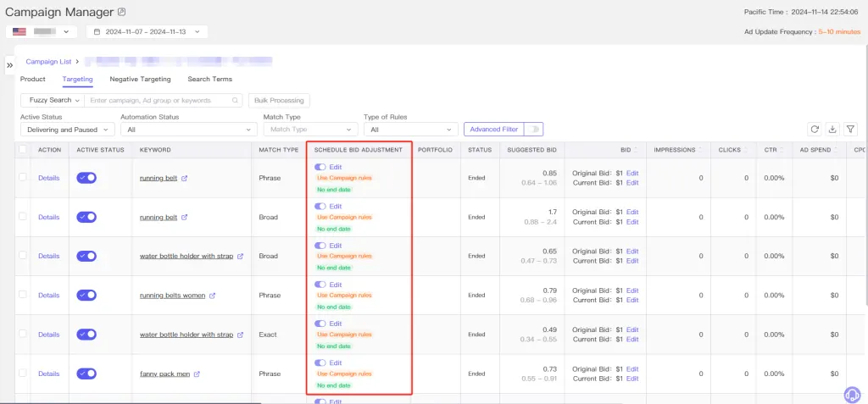Viewport: 868px width, 404px height.
Task: Click the Bulk Processing button
Action: (279, 100)
